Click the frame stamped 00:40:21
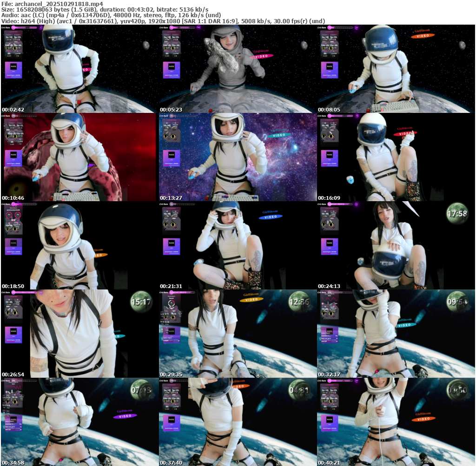 (396, 422)
